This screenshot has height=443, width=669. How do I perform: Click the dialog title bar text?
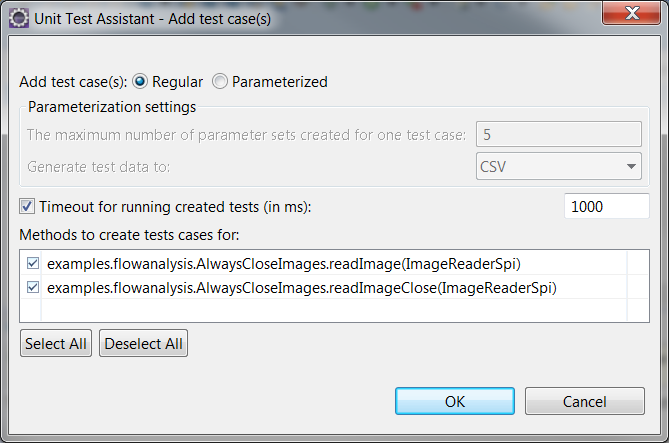tap(152, 19)
